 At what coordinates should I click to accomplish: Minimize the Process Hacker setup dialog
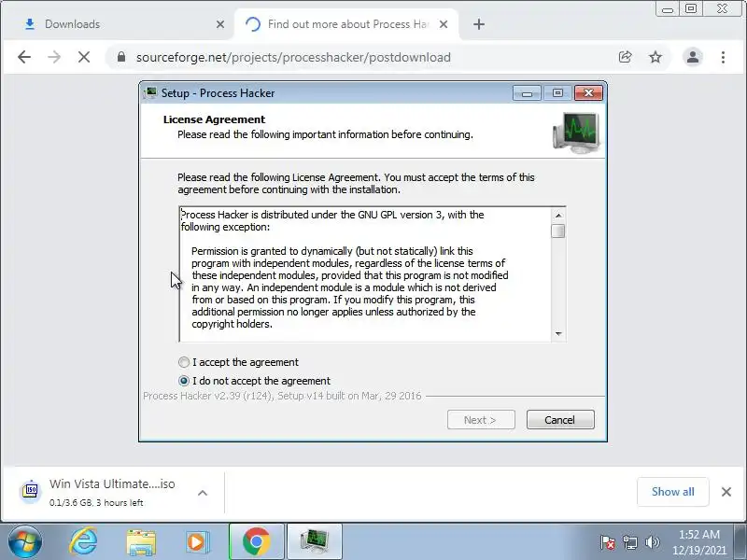tap(527, 92)
